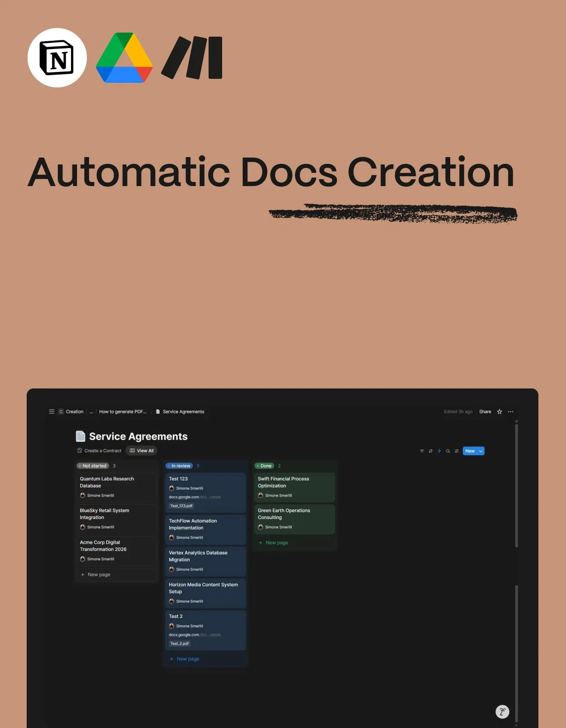
Task: Click Simone Smerilli avatar on Quantum Labs card
Action: pos(83,495)
